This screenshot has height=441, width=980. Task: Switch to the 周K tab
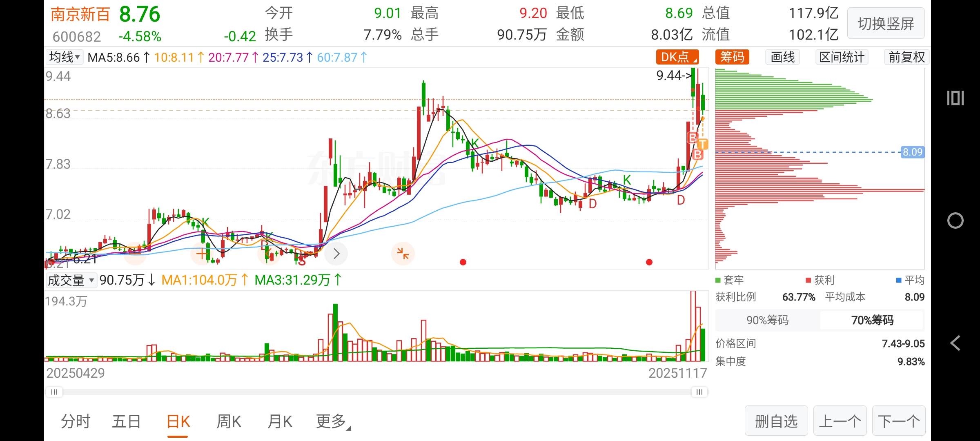229,421
